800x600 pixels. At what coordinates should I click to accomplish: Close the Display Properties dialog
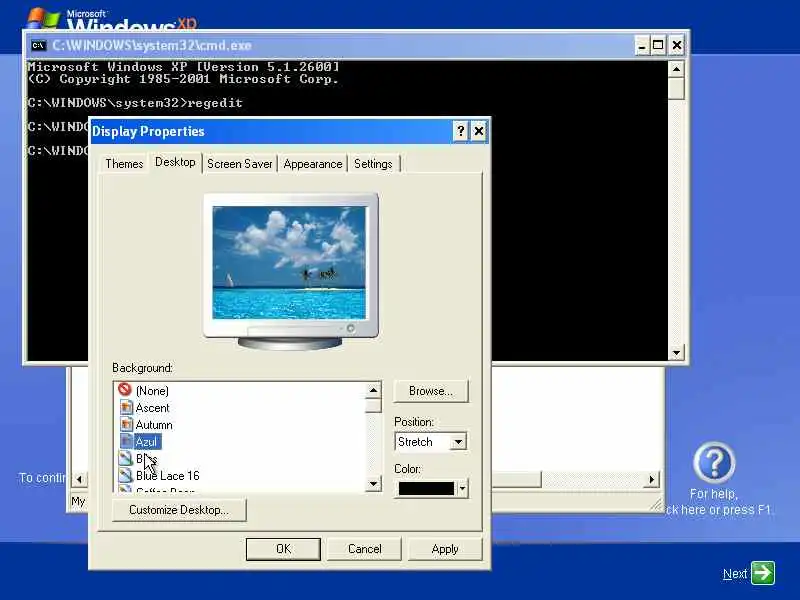479,131
